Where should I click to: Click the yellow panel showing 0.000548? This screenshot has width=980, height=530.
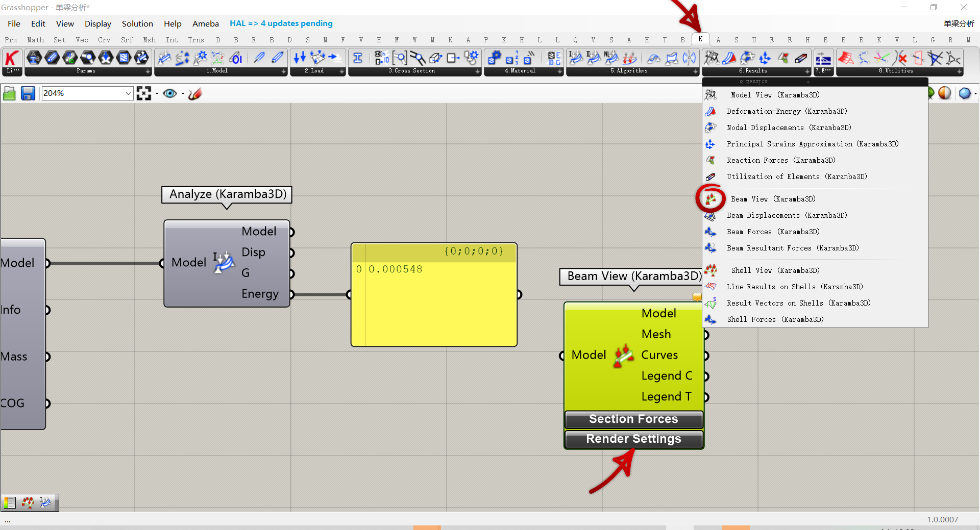(x=434, y=301)
